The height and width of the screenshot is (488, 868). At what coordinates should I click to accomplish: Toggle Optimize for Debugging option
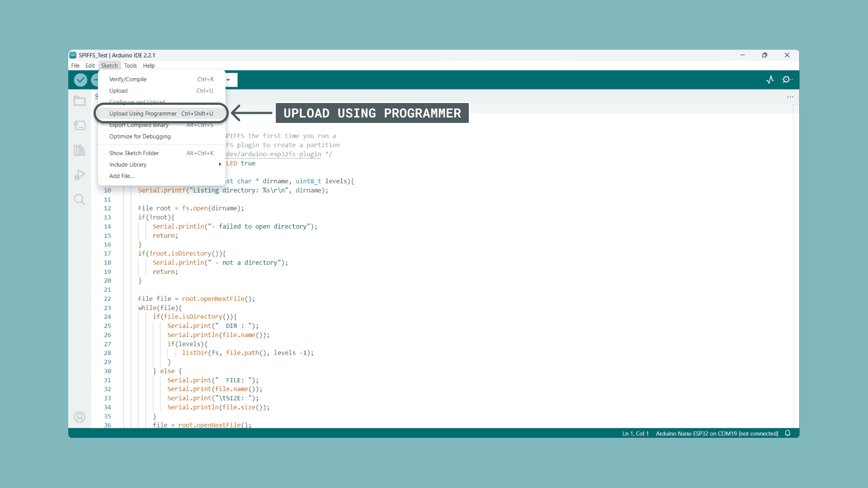click(140, 136)
